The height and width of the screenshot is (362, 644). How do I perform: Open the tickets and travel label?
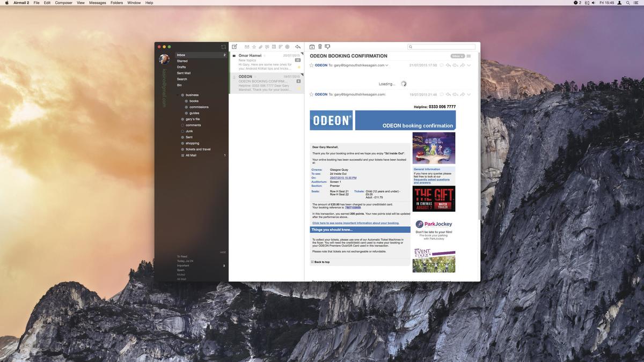(x=198, y=149)
